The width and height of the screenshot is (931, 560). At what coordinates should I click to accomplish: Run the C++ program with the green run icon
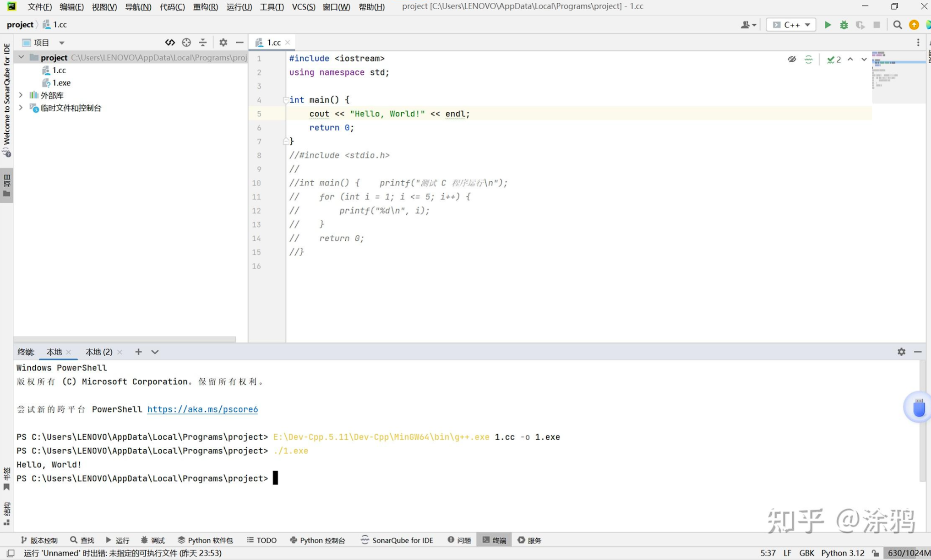tap(828, 25)
